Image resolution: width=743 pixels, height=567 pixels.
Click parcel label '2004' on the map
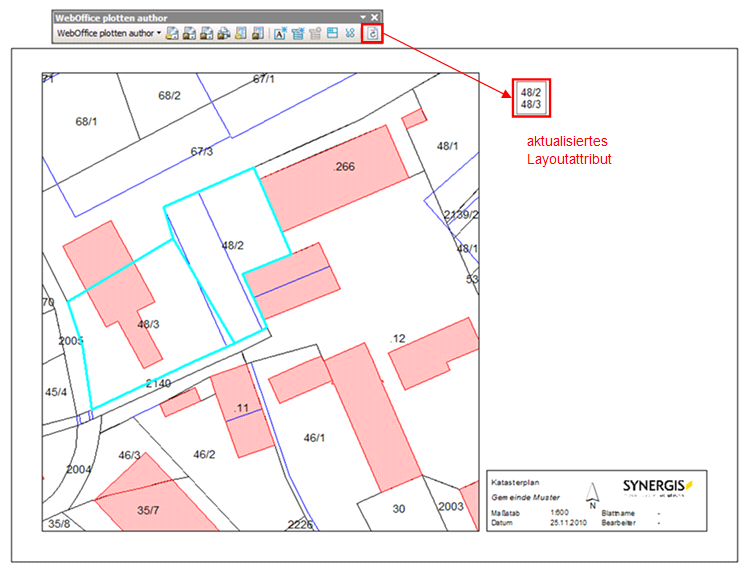(79, 469)
